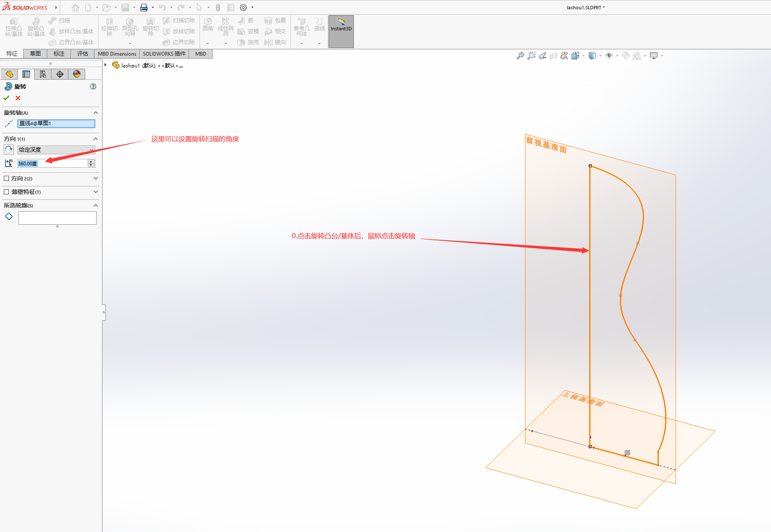Switch to the SOLIDWORKS 插件 tab
Image resolution: width=771 pixels, height=532 pixels.
(164, 54)
